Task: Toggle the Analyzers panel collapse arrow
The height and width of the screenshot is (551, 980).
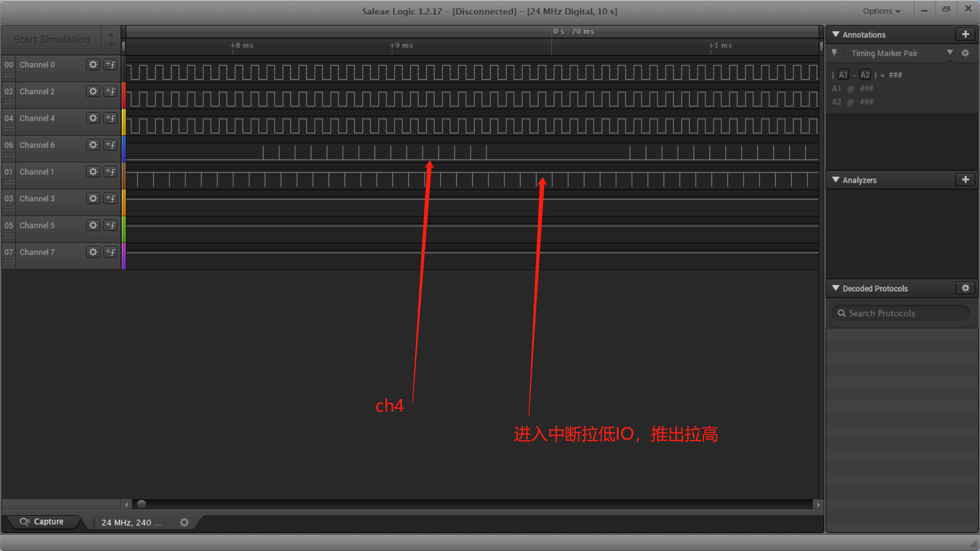Action: point(837,180)
